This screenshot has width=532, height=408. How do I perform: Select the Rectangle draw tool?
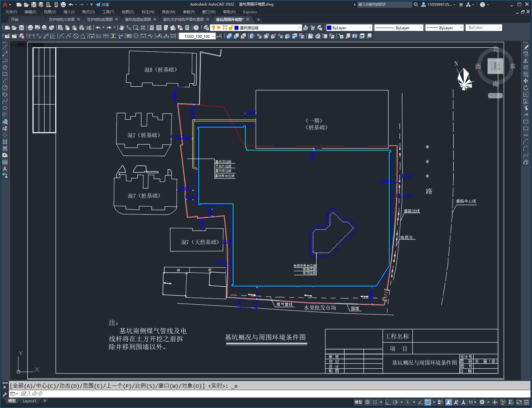click(x=5, y=74)
